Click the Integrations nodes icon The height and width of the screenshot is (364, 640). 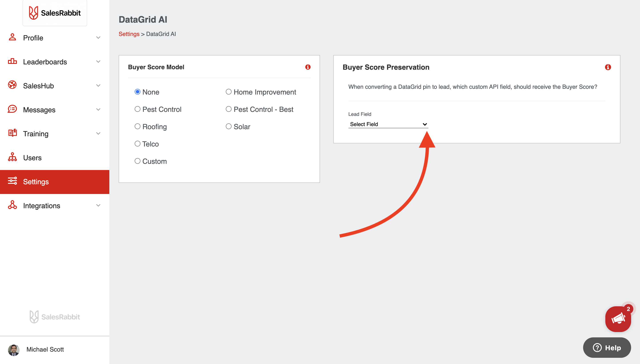click(12, 205)
